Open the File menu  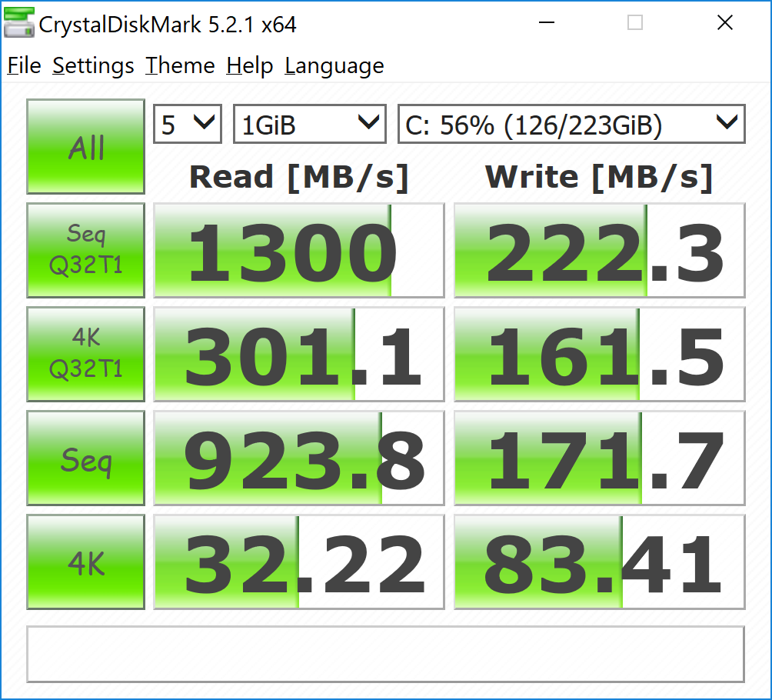tap(24, 65)
